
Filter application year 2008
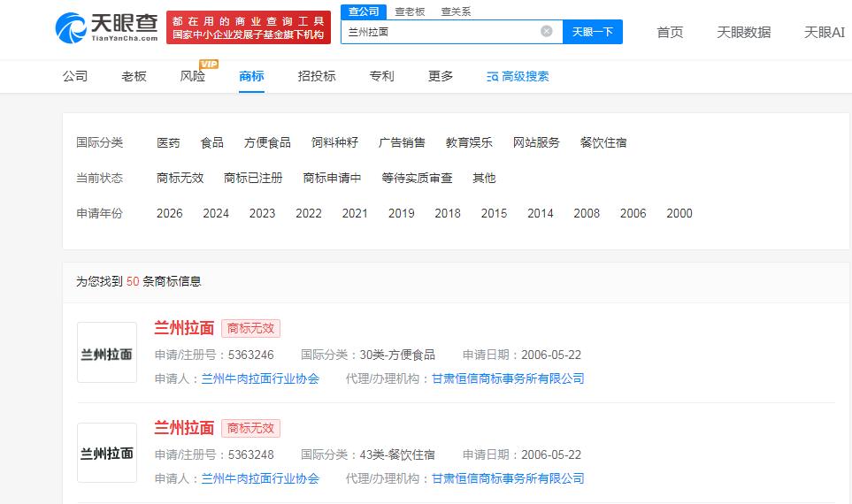pos(587,213)
